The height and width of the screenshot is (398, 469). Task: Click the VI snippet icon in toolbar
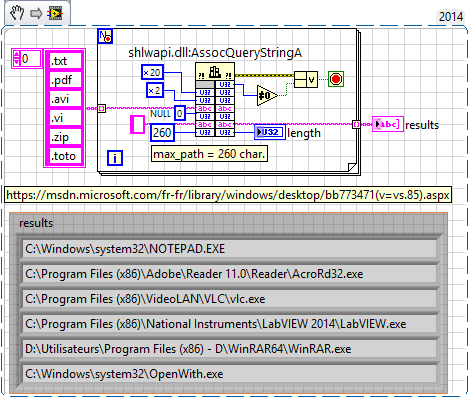pyautogui.click(x=55, y=13)
